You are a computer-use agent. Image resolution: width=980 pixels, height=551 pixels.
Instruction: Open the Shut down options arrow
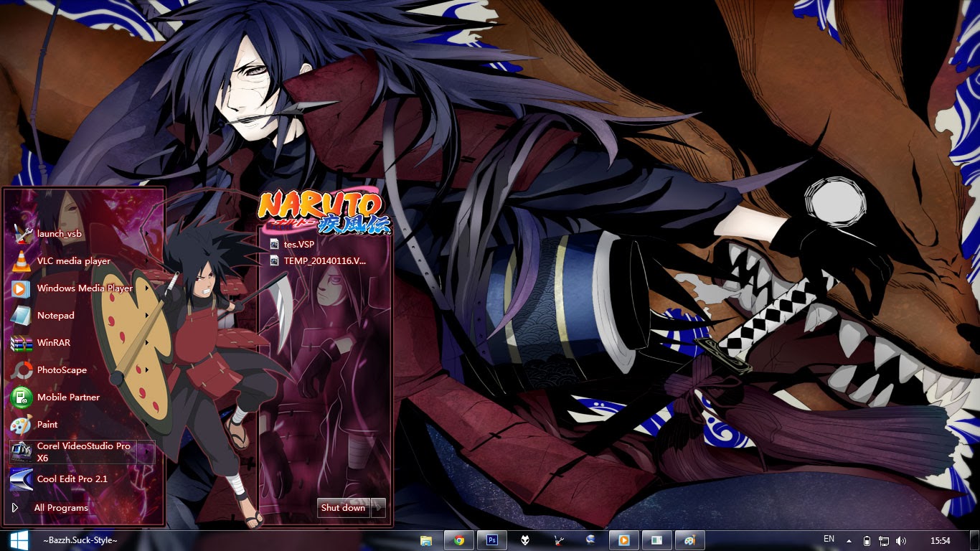(378, 508)
